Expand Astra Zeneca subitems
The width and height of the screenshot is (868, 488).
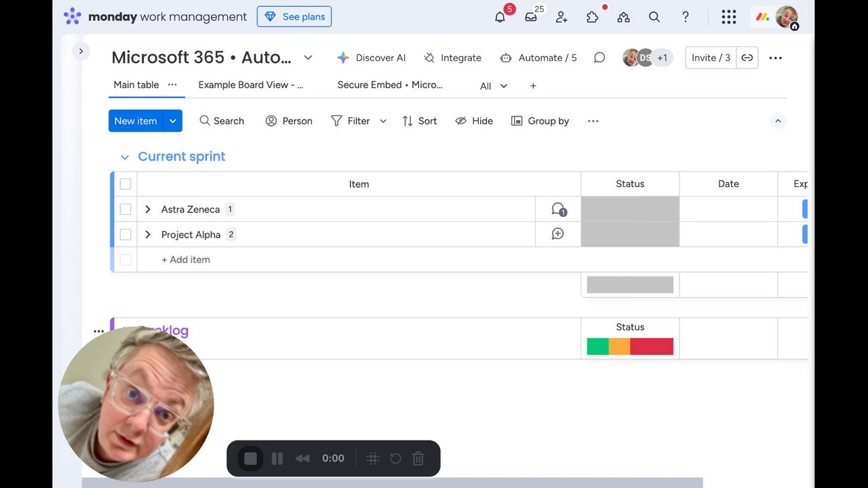pyautogui.click(x=148, y=209)
